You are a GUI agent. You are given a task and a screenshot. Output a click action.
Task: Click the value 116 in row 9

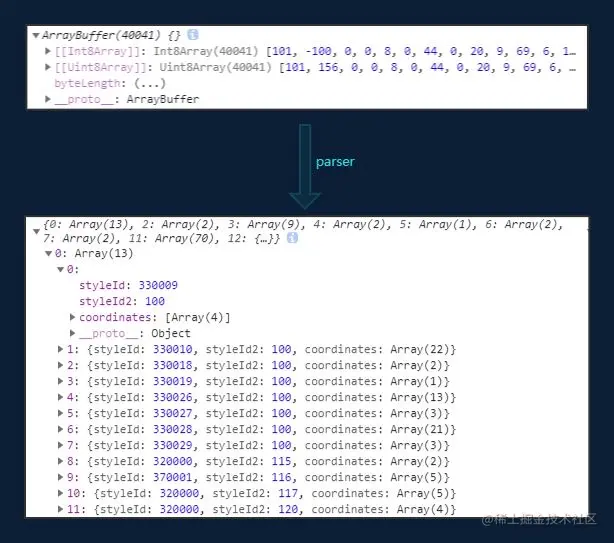coord(281,478)
